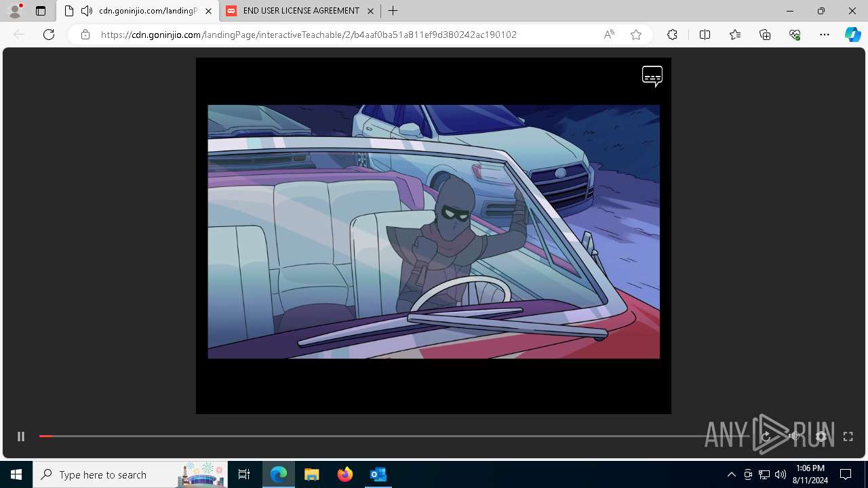Open Read aloud in address bar

click(609, 35)
